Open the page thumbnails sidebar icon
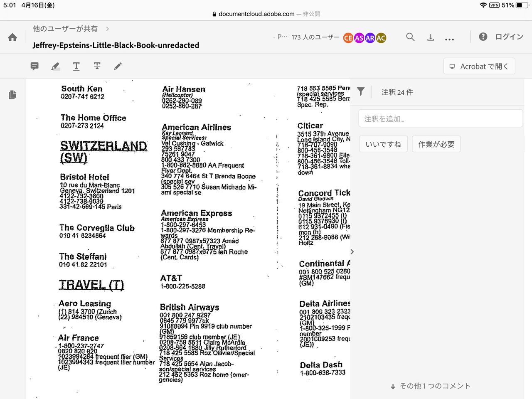The height and width of the screenshot is (399, 532). (12, 95)
